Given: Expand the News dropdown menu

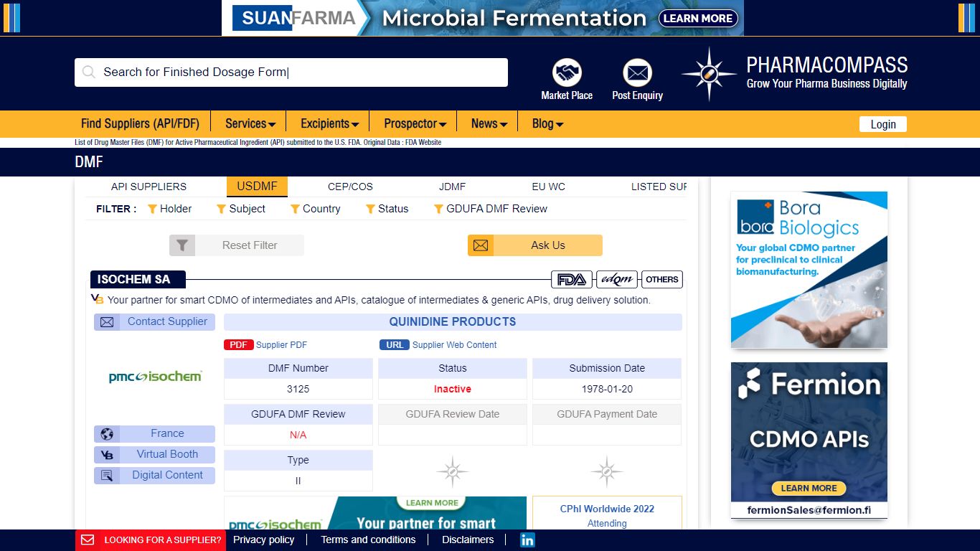Looking at the screenshot, I should [x=489, y=123].
